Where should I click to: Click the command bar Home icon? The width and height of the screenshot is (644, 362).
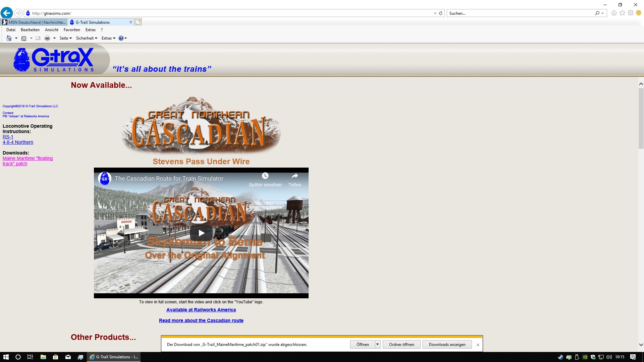point(9,38)
